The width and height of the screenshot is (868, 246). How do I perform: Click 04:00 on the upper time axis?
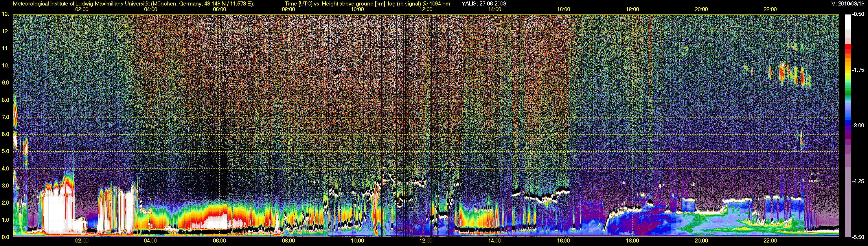click(151, 10)
